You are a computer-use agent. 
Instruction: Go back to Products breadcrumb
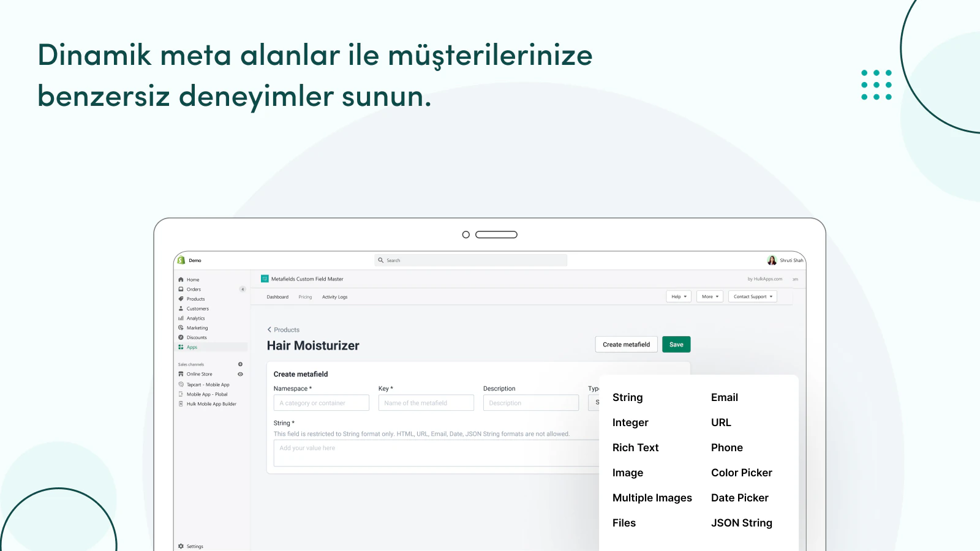[284, 330]
